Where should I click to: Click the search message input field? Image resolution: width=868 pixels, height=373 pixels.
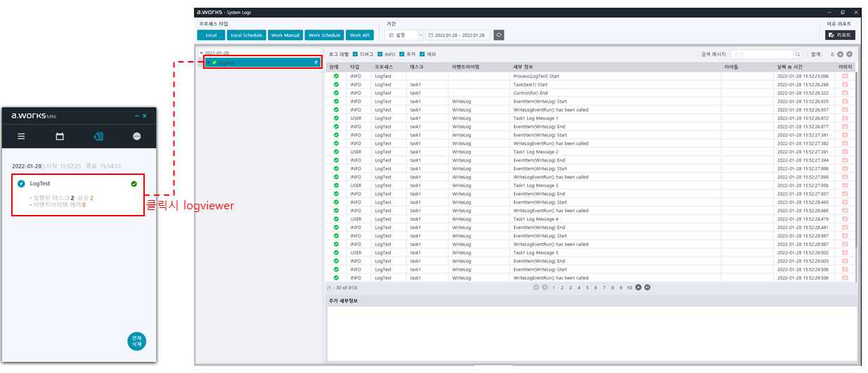[x=761, y=54]
